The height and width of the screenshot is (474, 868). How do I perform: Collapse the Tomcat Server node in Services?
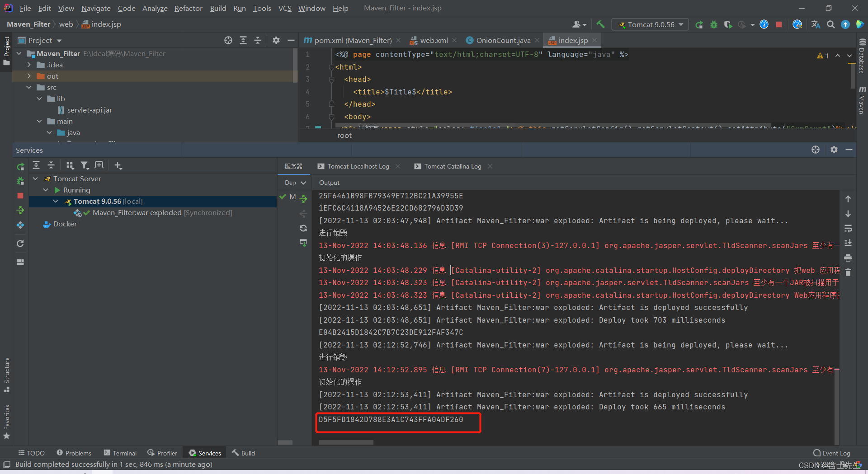point(35,178)
